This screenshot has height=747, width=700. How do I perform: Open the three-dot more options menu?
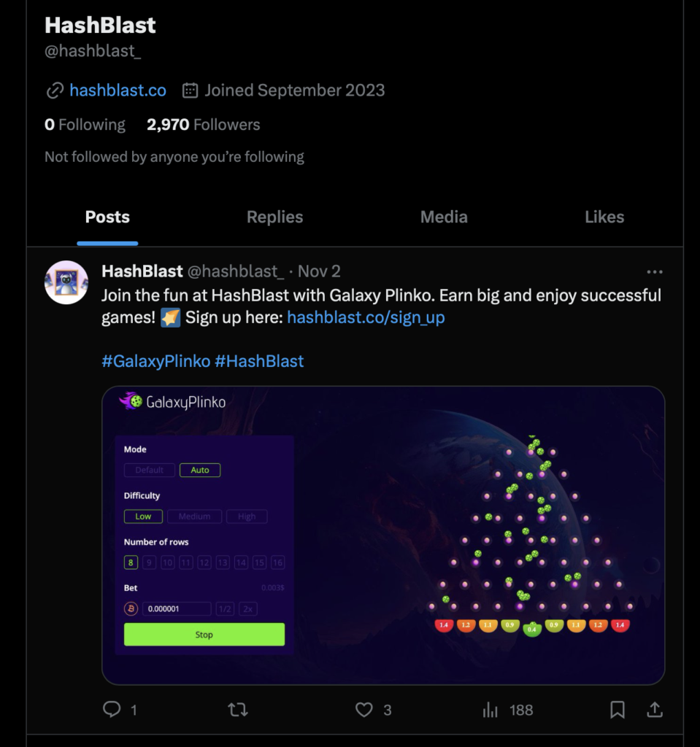click(x=655, y=271)
